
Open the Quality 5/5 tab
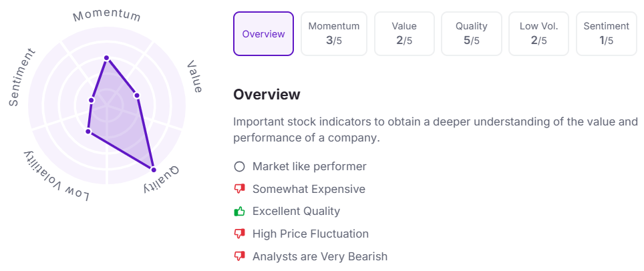point(472,33)
